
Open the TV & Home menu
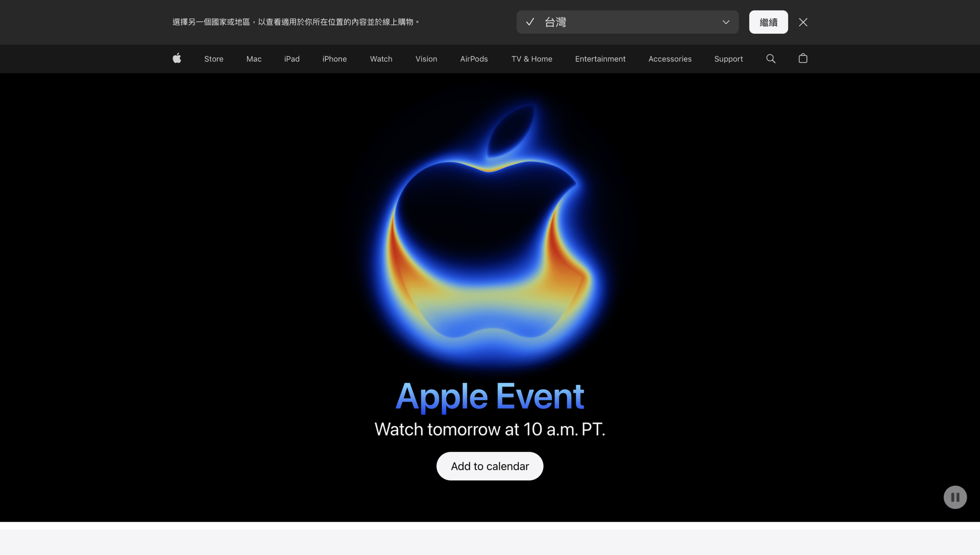(x=532, y=59)
